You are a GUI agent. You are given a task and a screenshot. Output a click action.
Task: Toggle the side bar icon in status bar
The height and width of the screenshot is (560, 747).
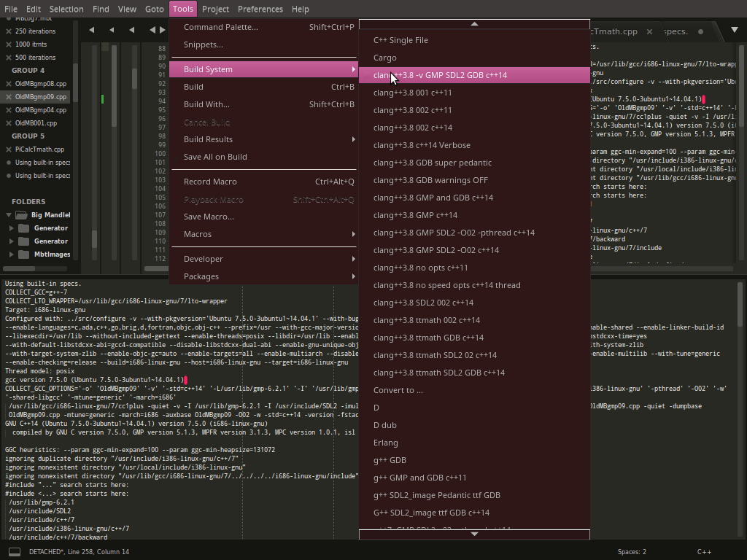[15, 552]
